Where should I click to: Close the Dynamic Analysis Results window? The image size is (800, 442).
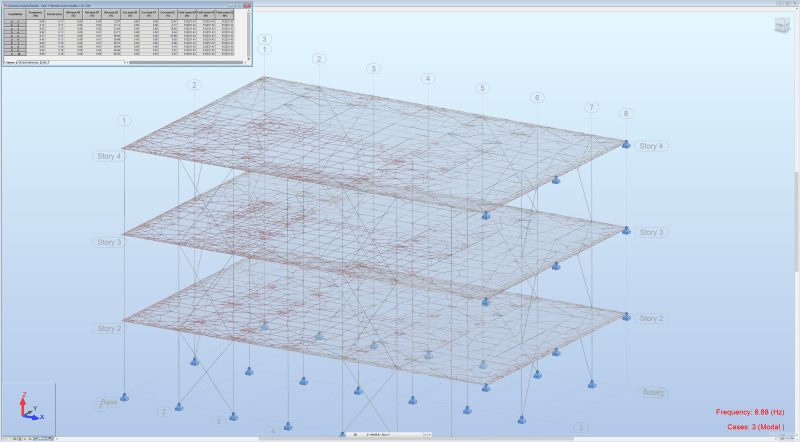click(x=247, y=5)
